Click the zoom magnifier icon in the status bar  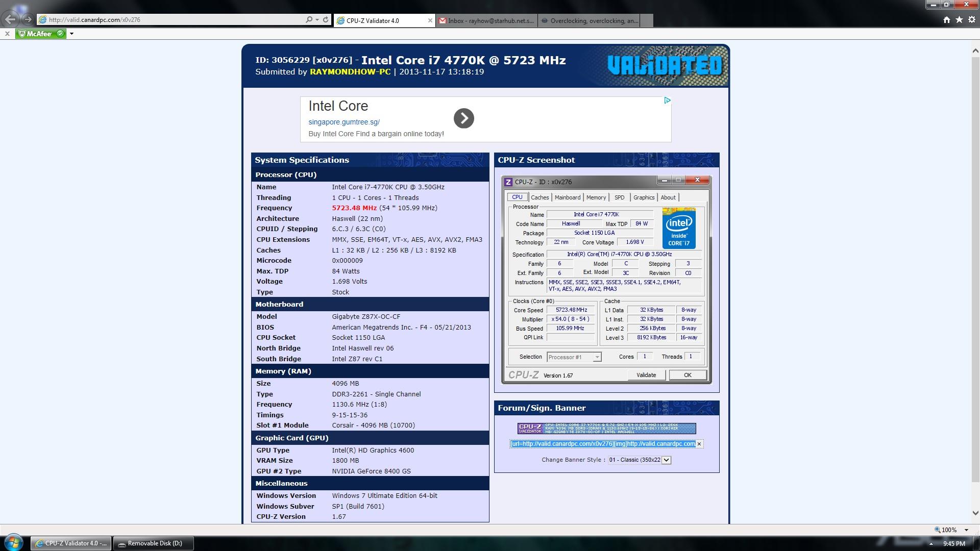(x=937, y=530)
